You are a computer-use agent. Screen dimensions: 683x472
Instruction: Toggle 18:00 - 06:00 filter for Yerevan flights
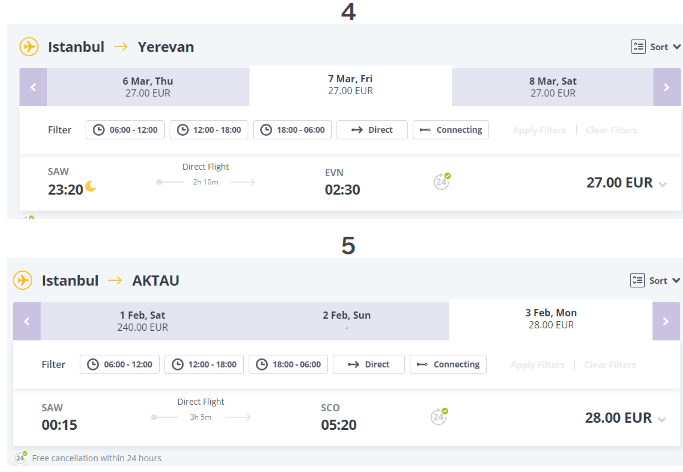(x=292, y=130)
